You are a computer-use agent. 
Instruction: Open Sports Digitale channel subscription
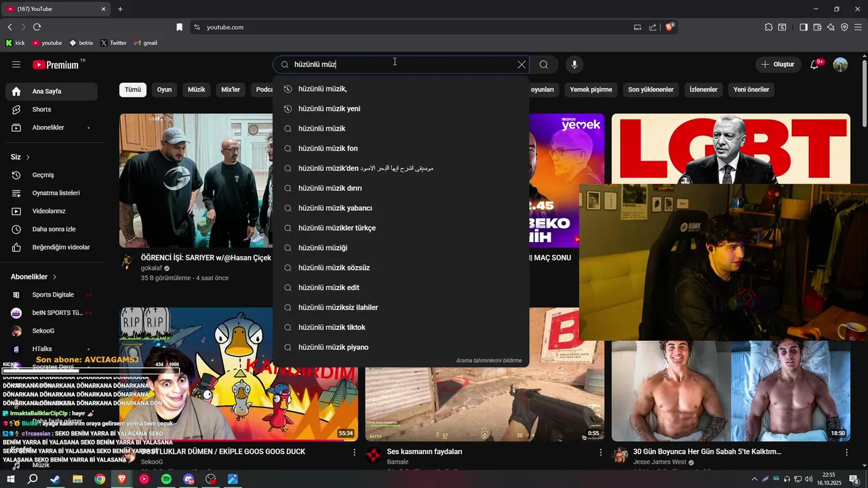click(x=52, y=295)
